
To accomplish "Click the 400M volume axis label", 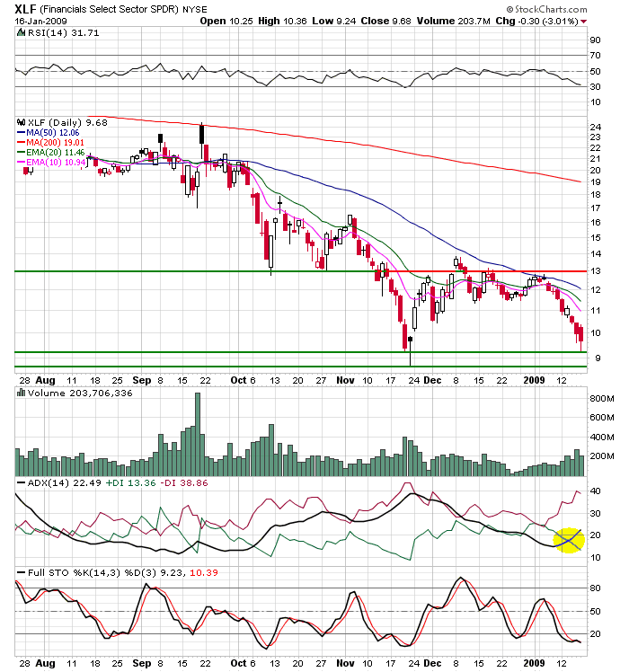I will [x=601, y=438].
